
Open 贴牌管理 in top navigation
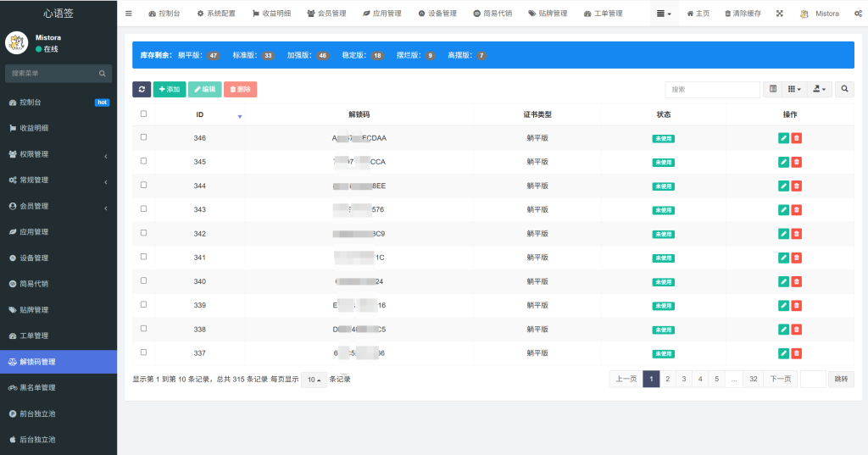tap(548, 14)
